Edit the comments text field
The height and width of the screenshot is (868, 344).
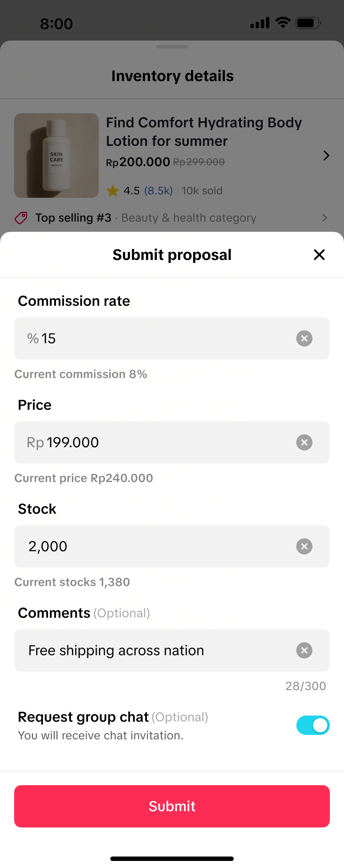[154, 650]
